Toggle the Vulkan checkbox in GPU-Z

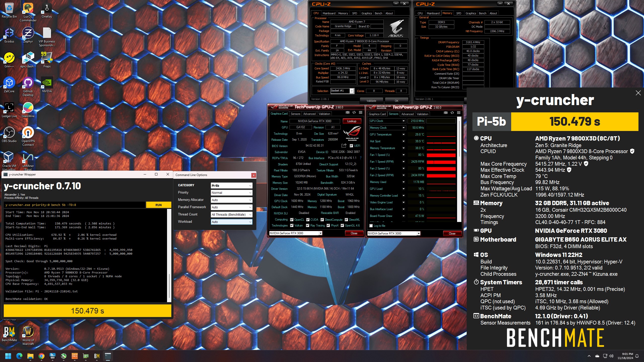pos(292,225)
